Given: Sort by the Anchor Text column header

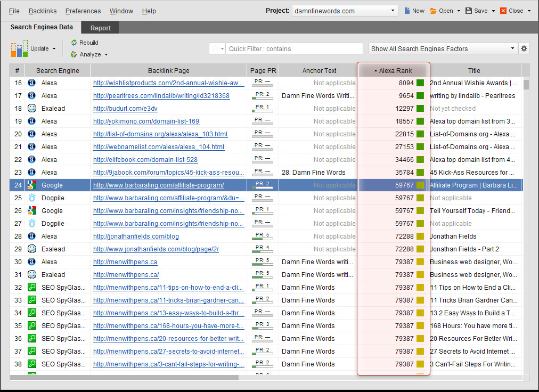Looking at the screenshot, I should click(x=319, y=70).
